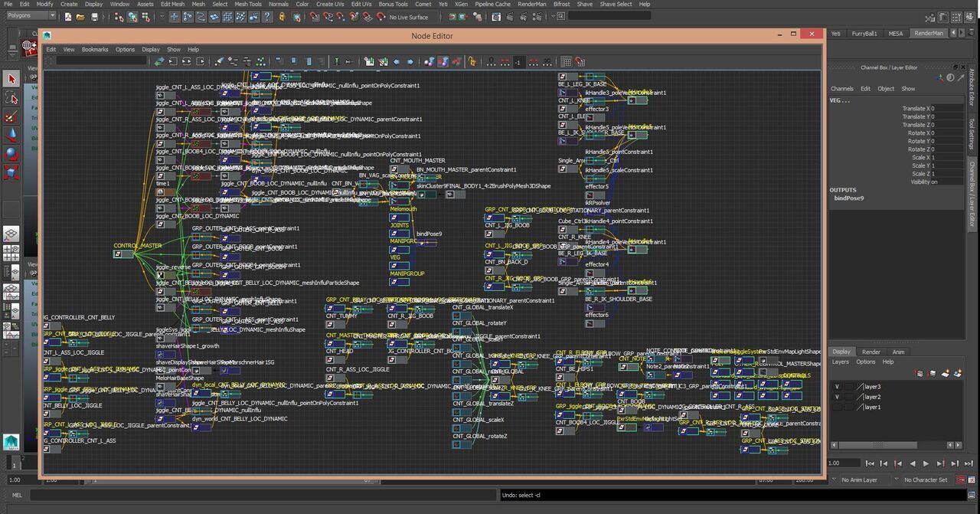Viewport: 980px width, 514px height.
Task: Pick the Rotate tool sphere icon
Action: click(11, 154)
